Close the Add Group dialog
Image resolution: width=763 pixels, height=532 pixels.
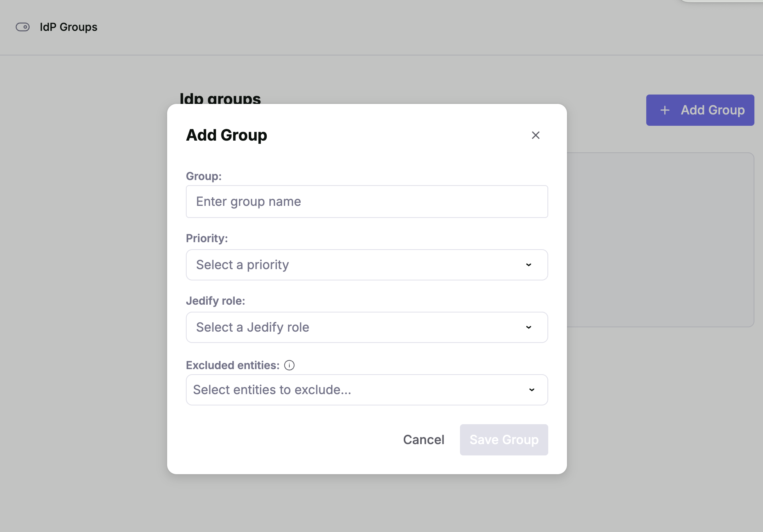535,135
